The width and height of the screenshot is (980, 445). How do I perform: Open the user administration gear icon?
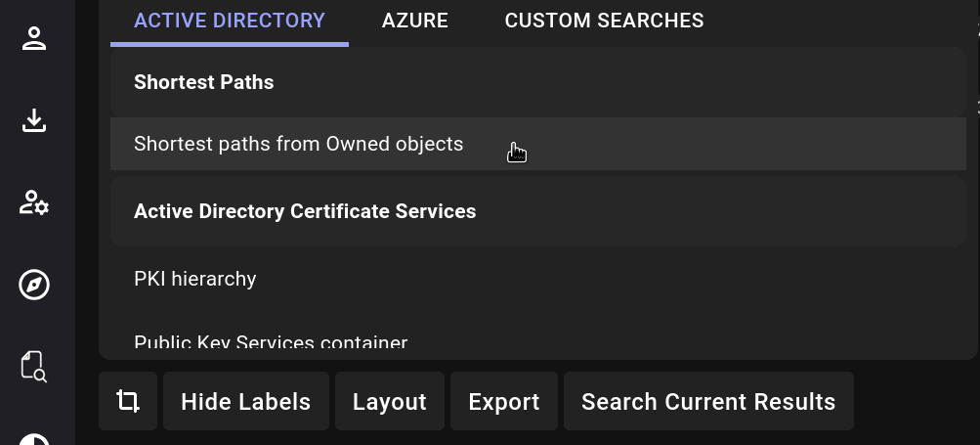pyautogui.click(x=34, y=202)
